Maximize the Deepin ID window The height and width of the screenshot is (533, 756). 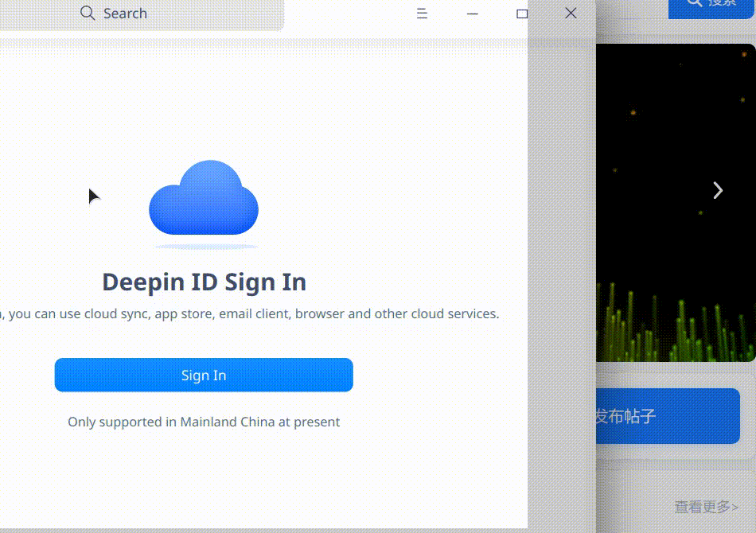point(522,14)
